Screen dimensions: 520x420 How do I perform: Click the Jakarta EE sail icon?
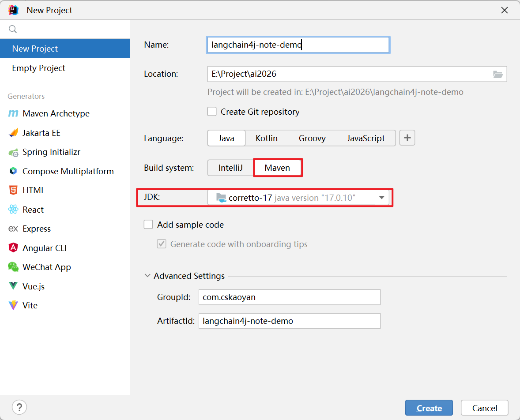(13, 133)
